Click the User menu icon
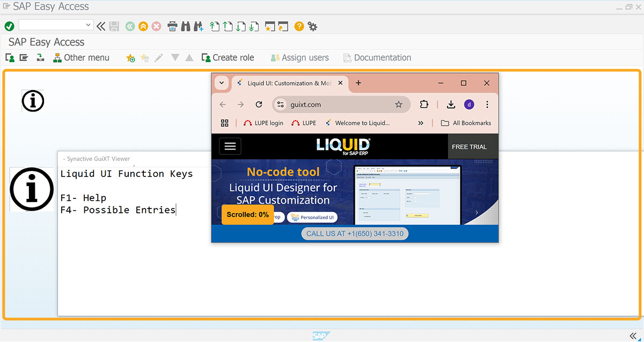644x342 pixels. [x=10, y=57]
